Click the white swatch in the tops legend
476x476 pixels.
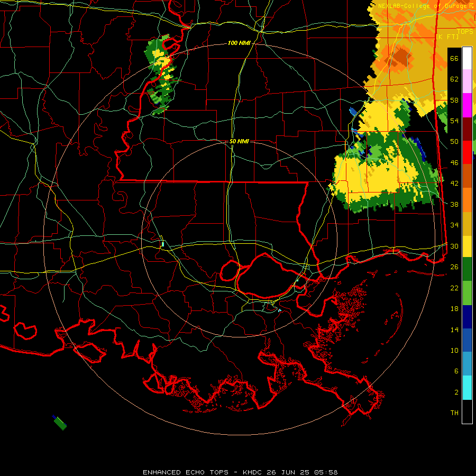[x=467, y=58]
